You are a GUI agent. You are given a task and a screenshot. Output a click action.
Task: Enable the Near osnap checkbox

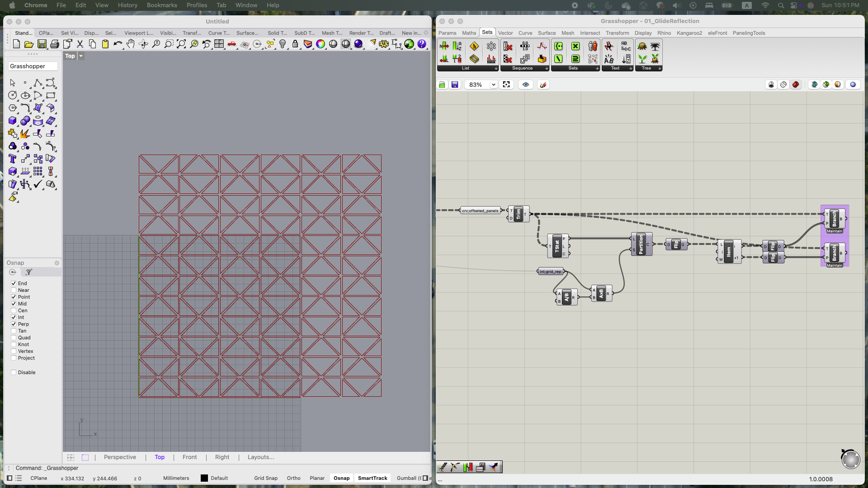coord(14,290)
